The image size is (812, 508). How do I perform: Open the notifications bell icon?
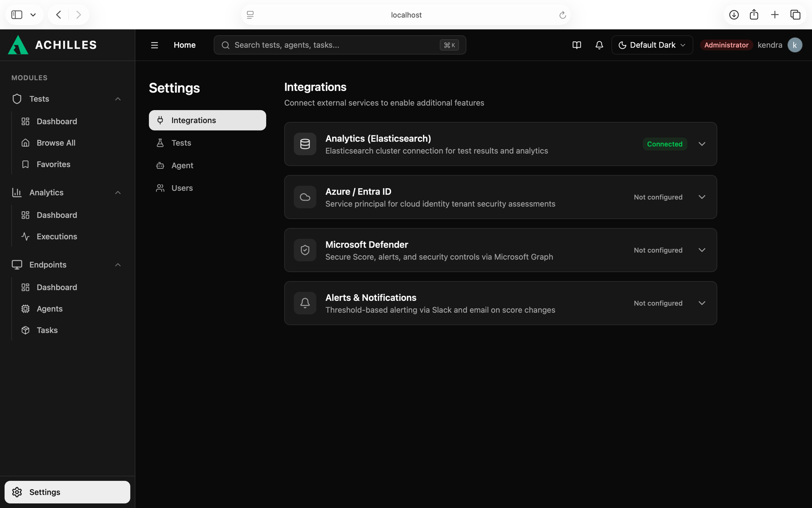(599, 45)
